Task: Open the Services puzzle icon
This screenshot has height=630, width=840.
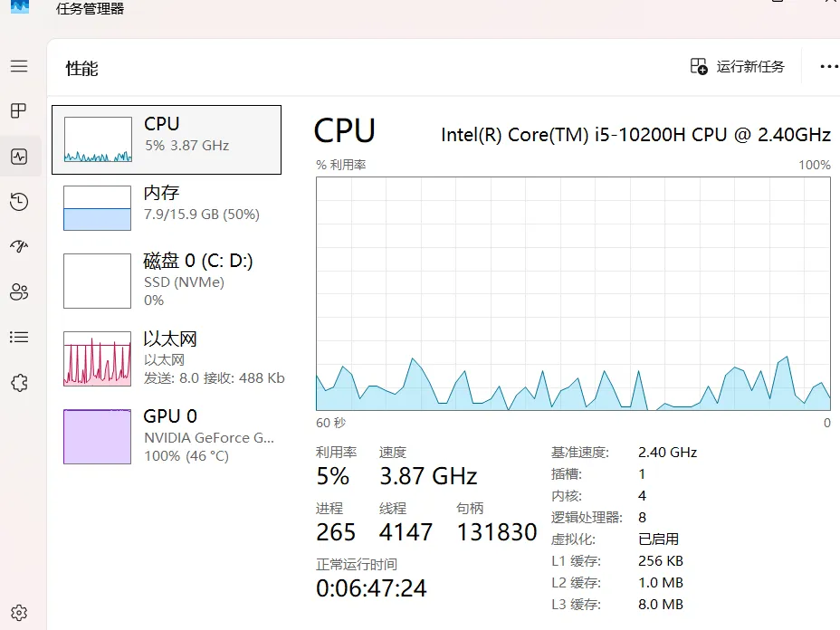Action: coord(19,383)
